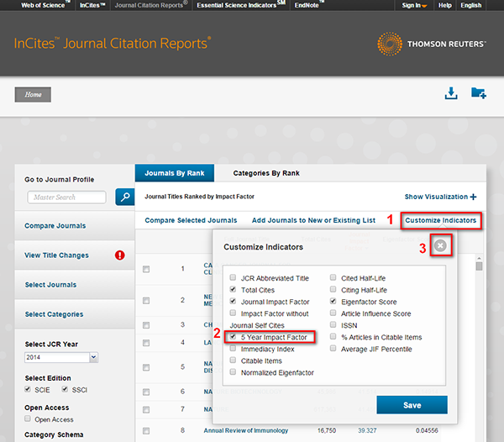The width and height of the screenshot is (504, 442).
Task: Click the download icon in the header
Action: tap(451, 93)
